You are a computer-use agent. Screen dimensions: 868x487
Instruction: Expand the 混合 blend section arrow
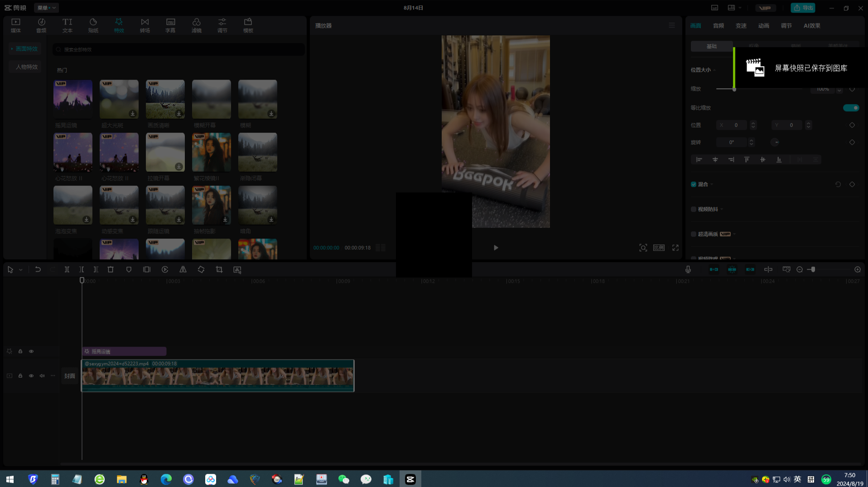pyautogui.click(x=712, y=184)
